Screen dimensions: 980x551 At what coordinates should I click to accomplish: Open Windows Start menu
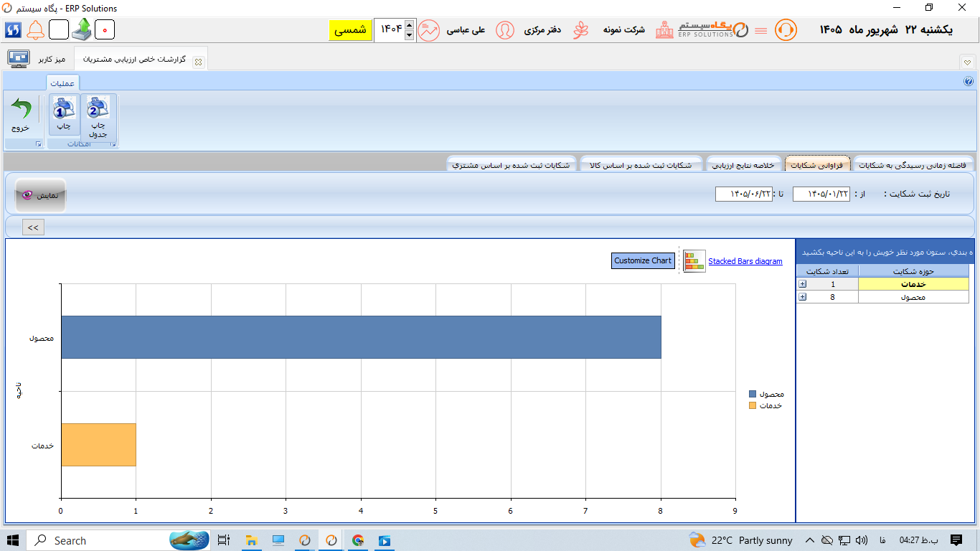13,540
